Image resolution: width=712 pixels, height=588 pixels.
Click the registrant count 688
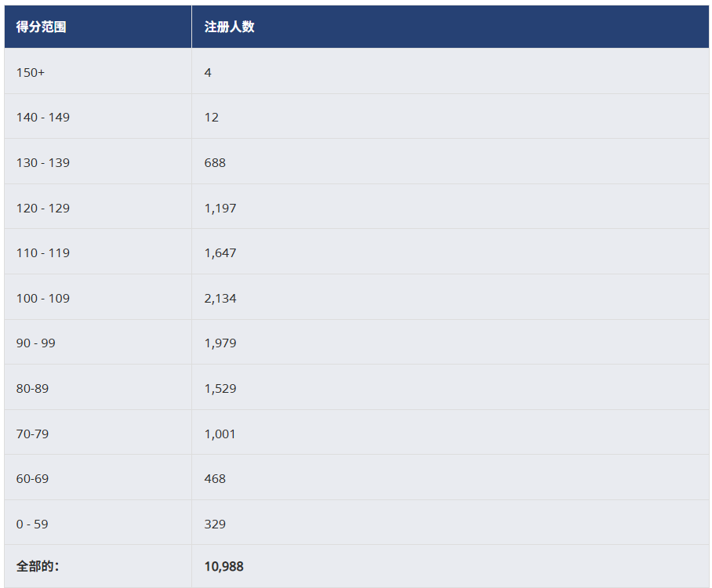[x=215, y=162]
